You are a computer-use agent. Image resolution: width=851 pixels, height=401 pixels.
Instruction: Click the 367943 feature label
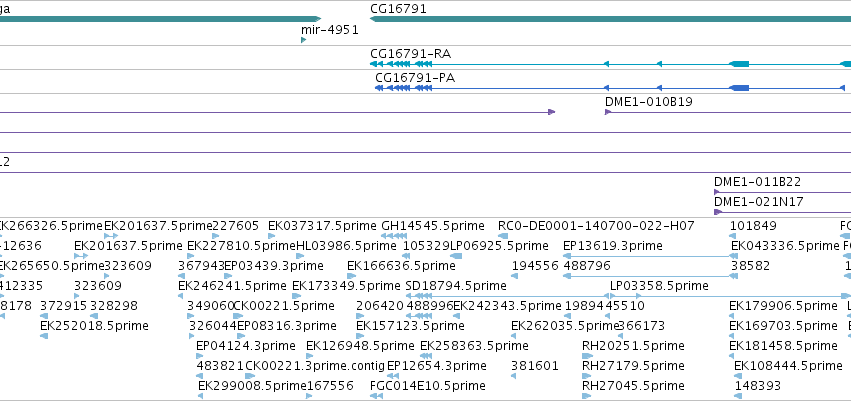[x=201, y=266]
